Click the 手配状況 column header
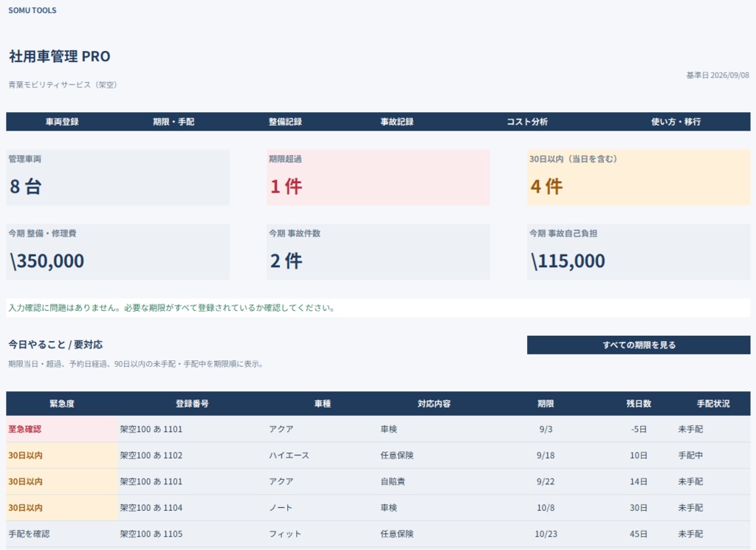756x550 pixels. coord(713,404)
